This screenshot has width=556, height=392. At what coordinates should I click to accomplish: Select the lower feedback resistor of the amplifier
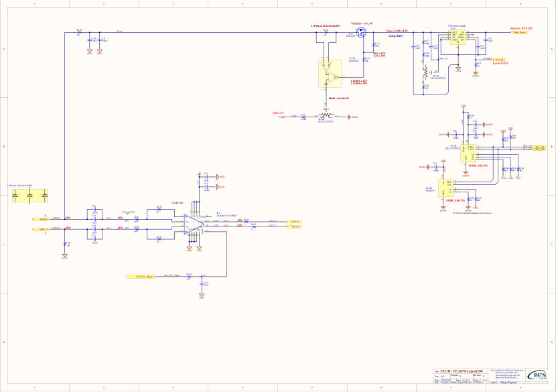tap(159, 239)
